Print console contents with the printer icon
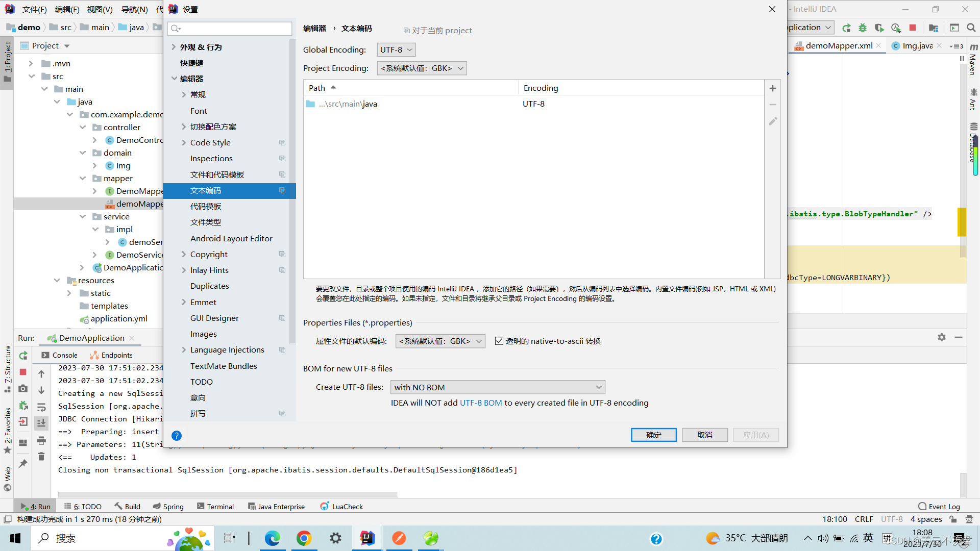The height and width of the screenshot is (551, 980). (41, 441)
